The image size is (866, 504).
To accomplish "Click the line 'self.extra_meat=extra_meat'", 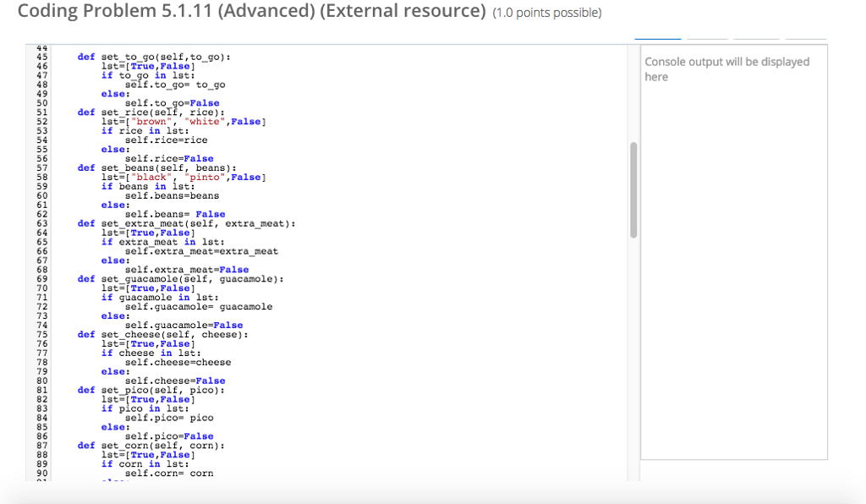I will tap(201, 251).
